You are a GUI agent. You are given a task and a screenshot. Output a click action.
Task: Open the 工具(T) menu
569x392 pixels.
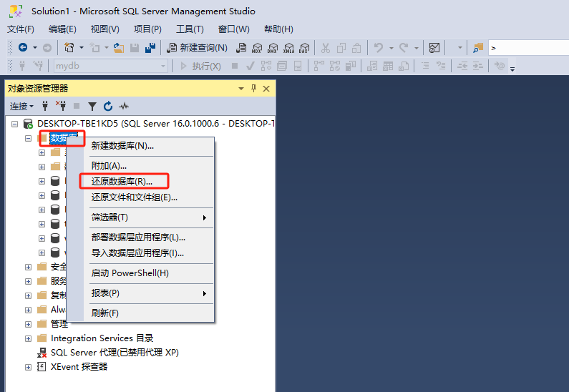point(190,29)
